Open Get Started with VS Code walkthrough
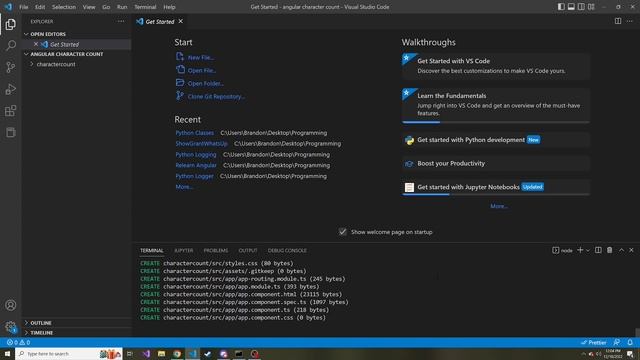Viewport: 640px width, 360px height. [496, 66]
